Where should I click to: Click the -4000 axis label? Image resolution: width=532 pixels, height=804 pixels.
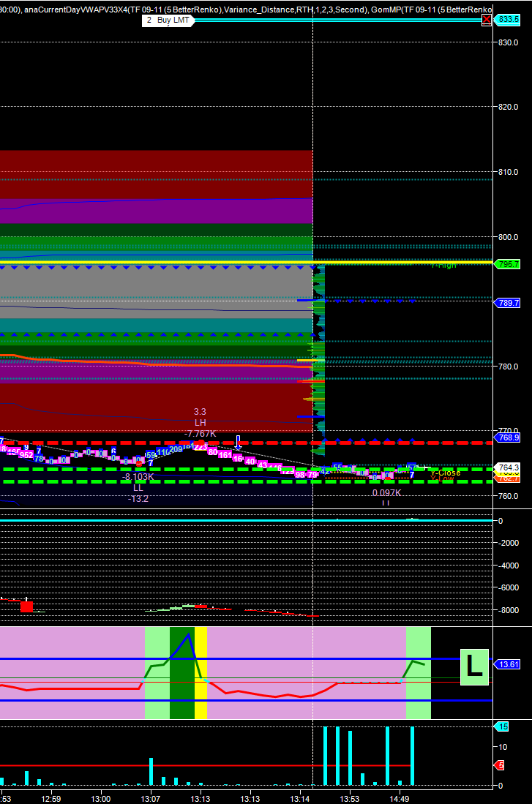coord(507,566)
